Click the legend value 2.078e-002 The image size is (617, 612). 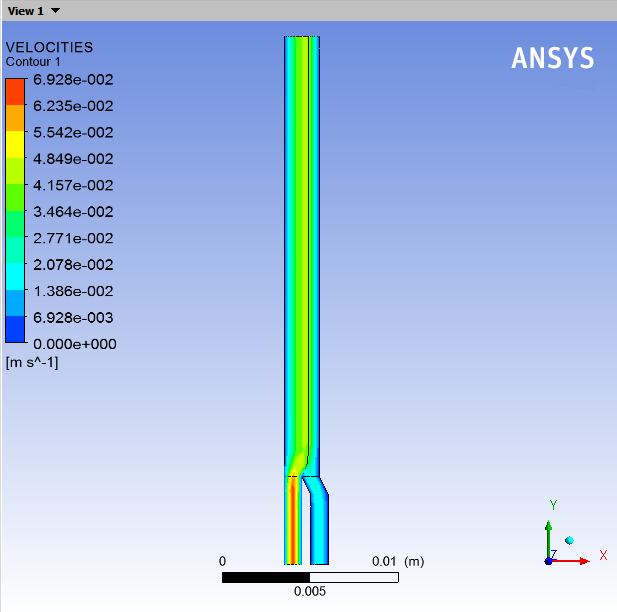pyautogui.click(x=73, y=265)
